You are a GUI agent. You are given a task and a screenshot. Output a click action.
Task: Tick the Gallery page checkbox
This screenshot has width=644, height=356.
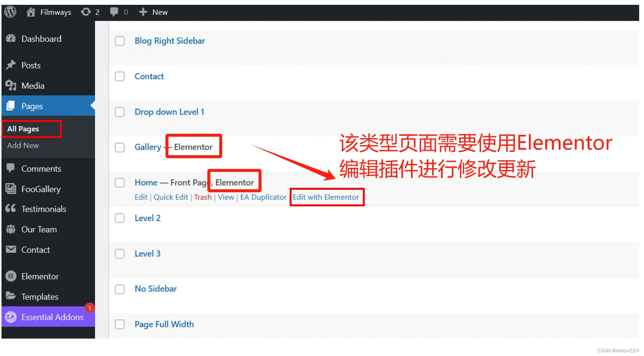coord(119,147)
